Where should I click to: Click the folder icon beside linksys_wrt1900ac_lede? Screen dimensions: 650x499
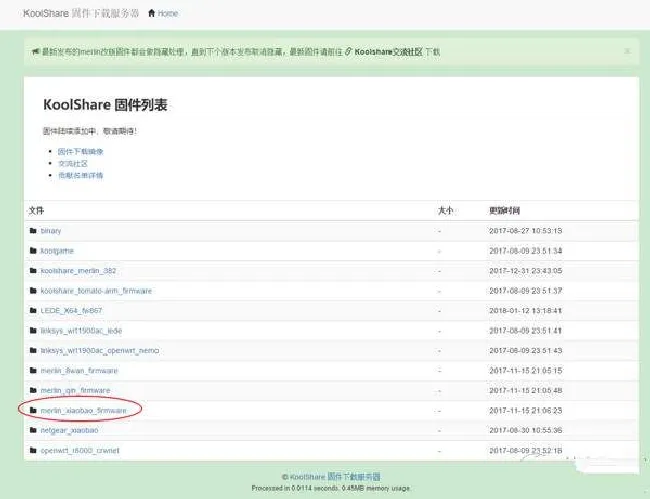33,330
